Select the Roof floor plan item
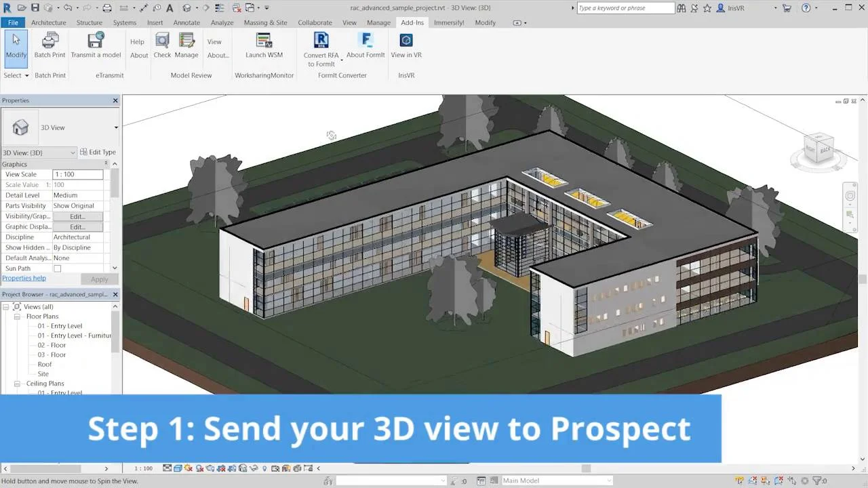The width and height of the screenshot is (868, 488). pos(45,365)
